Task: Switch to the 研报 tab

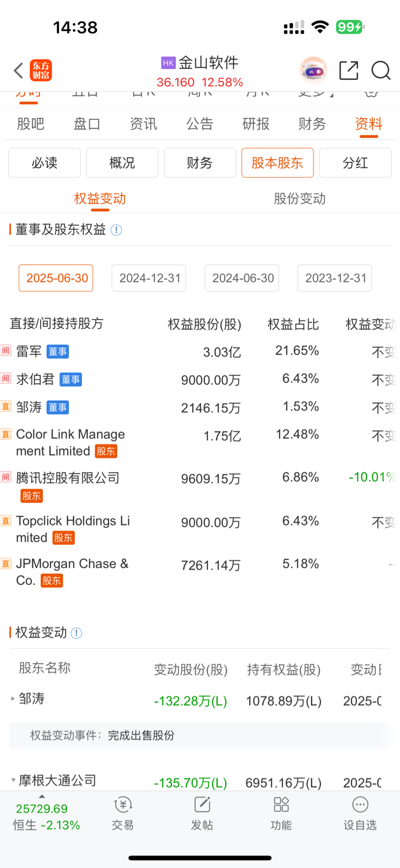Action: pos(256,124)
